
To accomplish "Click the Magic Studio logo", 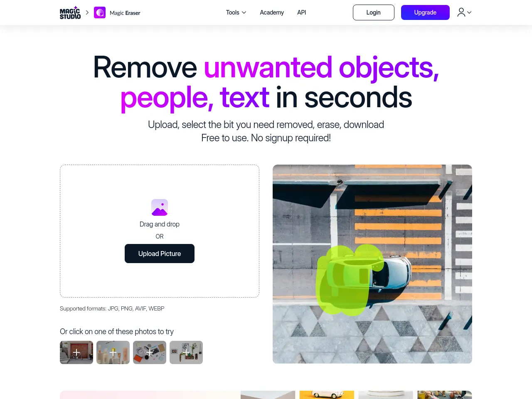I will pyautogui.click(x=70, y=12).
